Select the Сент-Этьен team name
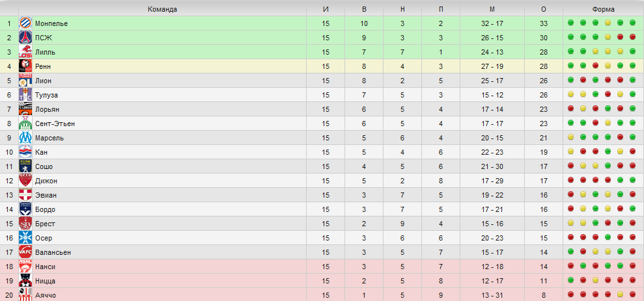This screenshot has width=644, height=301. click(55, 124)
